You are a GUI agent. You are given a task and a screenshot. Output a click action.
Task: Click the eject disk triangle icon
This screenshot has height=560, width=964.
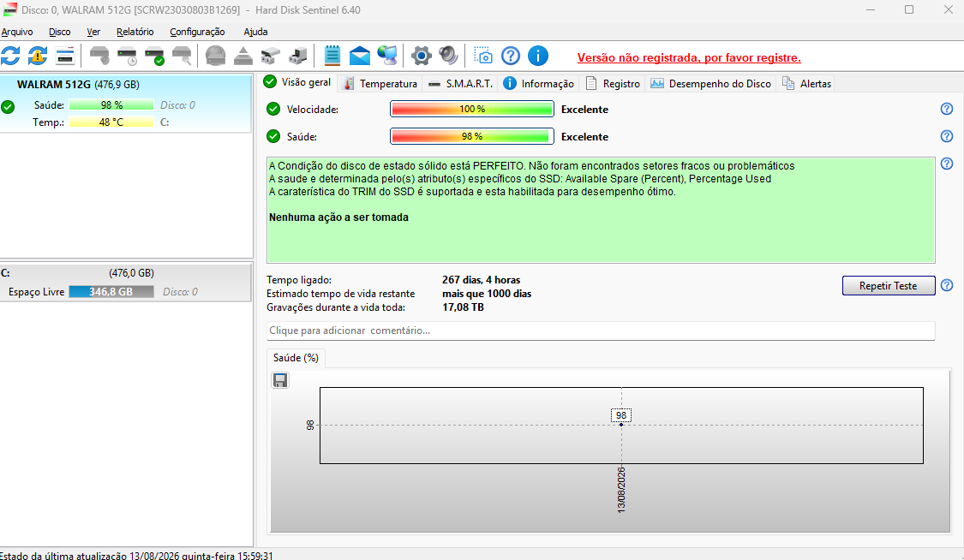242,56
